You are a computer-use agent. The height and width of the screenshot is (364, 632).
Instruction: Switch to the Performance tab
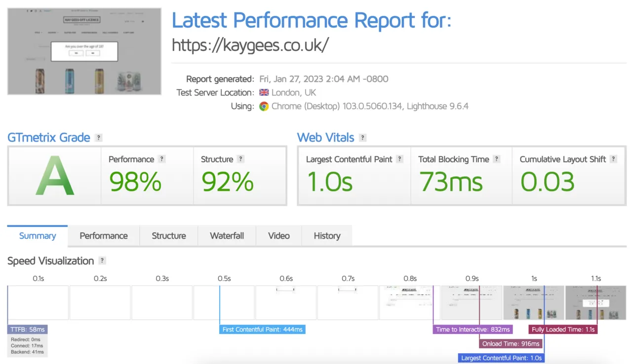(x=104, y=236)
